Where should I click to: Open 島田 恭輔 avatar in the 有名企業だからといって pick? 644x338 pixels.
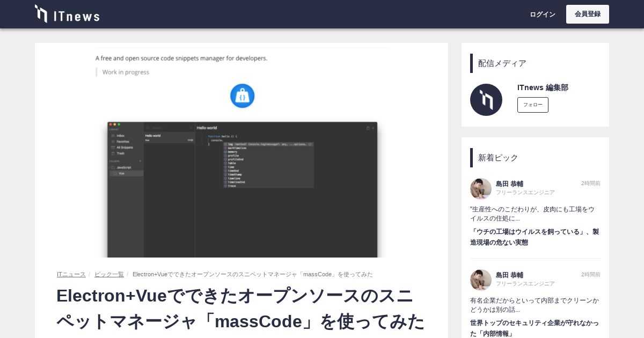(481, 280)
